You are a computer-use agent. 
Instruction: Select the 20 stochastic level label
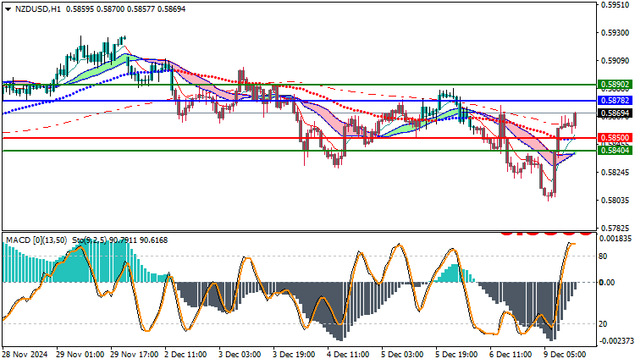pyautogui.click(x=603, y=324)
